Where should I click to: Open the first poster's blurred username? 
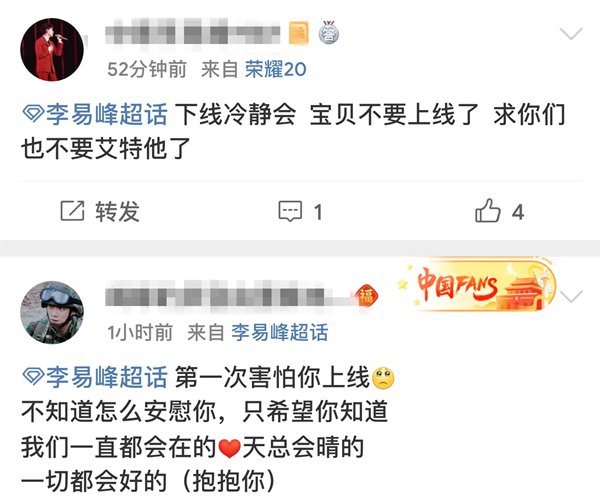click(x=193, y=34)
